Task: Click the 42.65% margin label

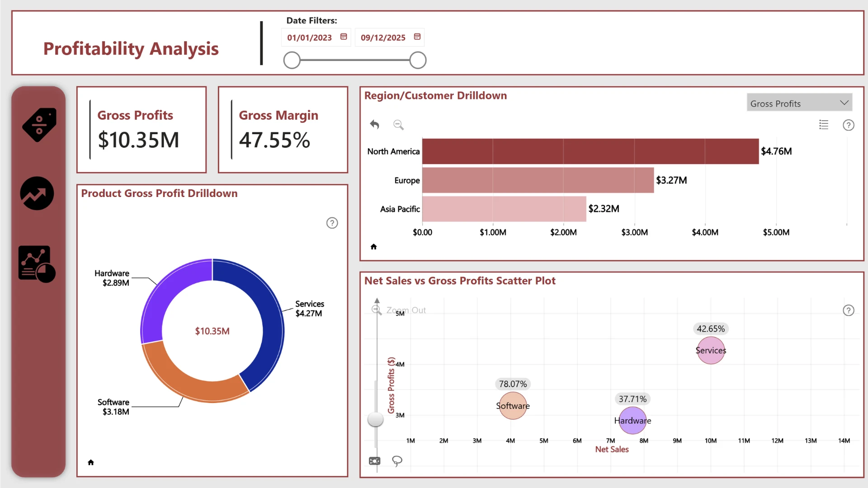Action: point(711,329)
